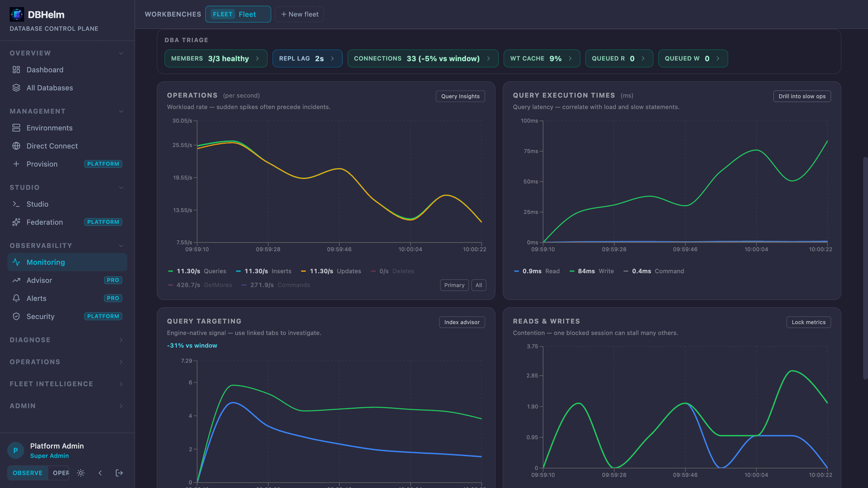
Task: Expand the Admin sidebar section
Action: coord(67,406)
